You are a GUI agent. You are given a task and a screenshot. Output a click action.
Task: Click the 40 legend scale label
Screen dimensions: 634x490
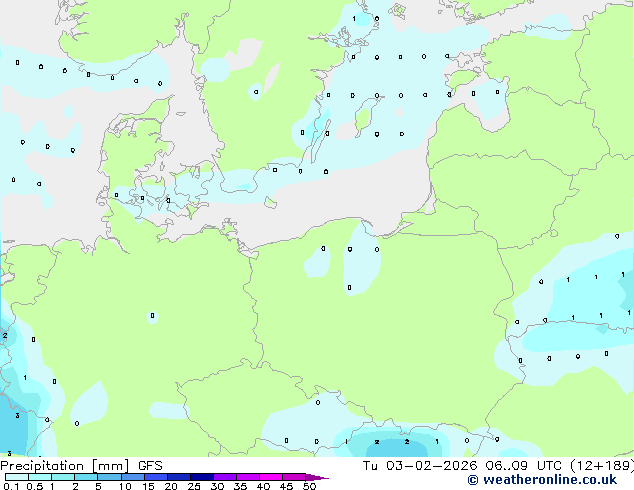click(263, 486)
